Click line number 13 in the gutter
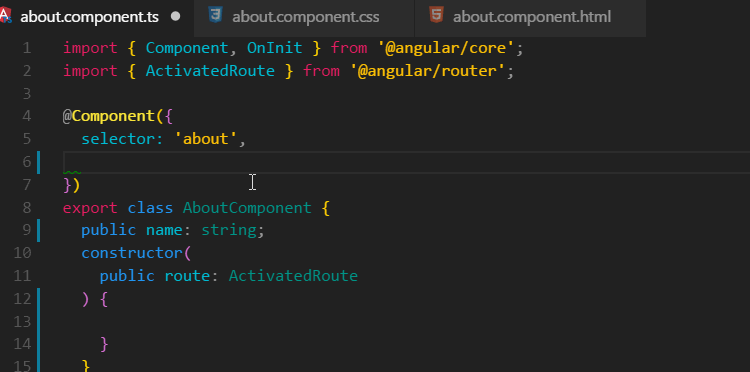The image size is (750, 372). (x=22, y=321)
